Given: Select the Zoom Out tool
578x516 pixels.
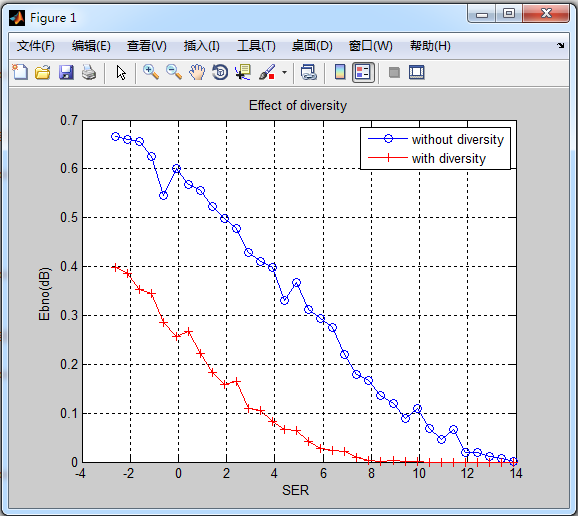Looking at the screenshot, I should click(x=174, y=72).
